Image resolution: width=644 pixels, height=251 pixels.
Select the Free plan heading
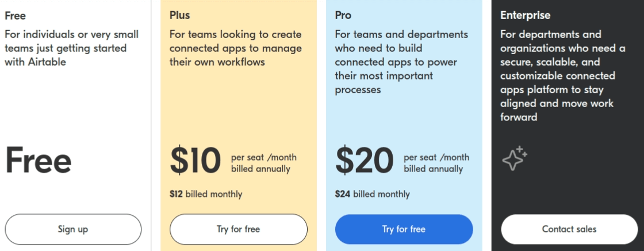(x=15, y=16)
